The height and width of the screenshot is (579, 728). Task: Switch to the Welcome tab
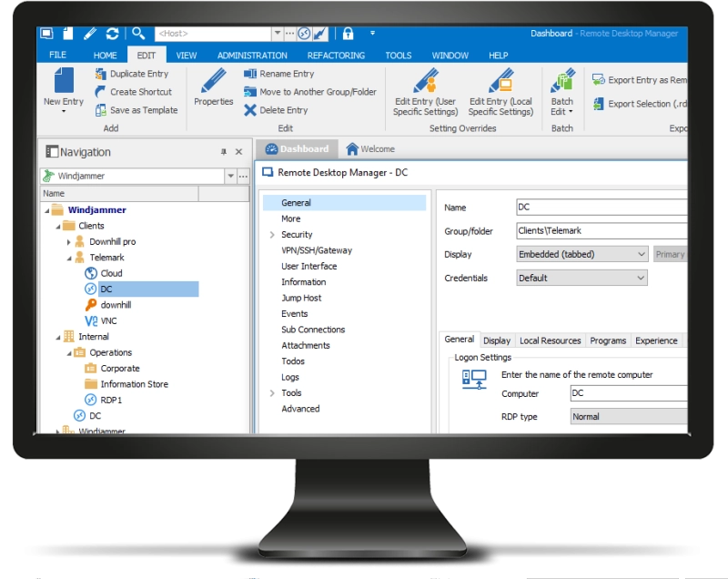coord(370,149)
